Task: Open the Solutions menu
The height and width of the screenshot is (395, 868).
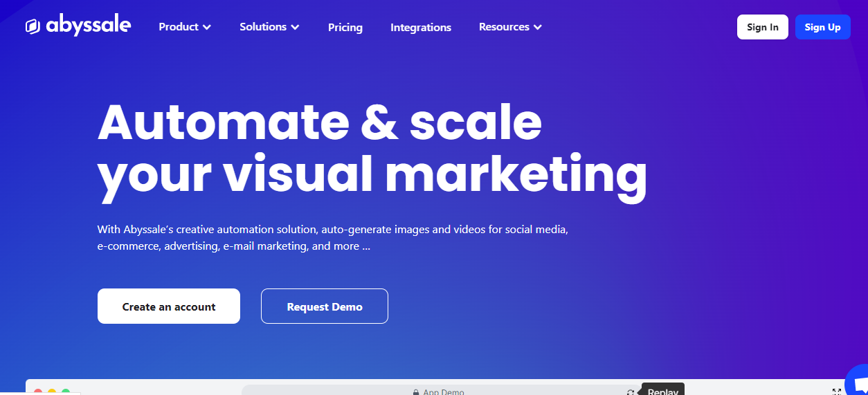Action: tap(269, 27)
